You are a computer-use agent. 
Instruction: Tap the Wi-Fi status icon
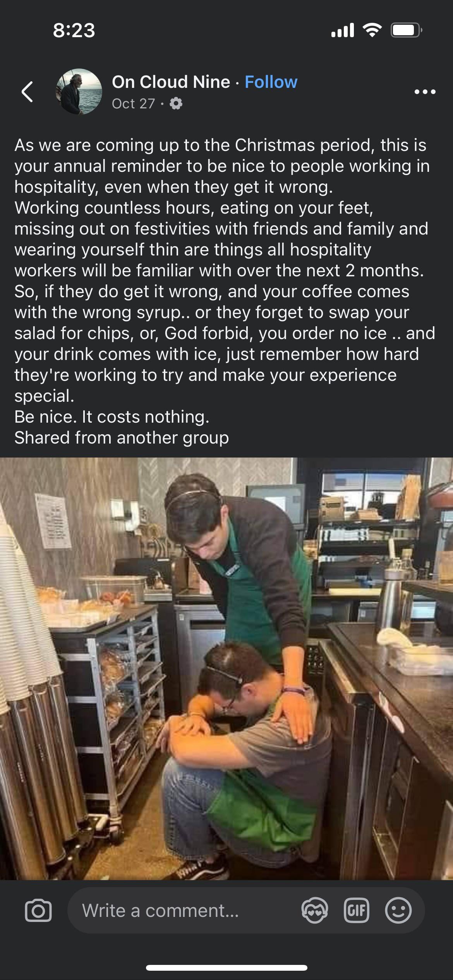pyautogui.click(x=372, y=30)
